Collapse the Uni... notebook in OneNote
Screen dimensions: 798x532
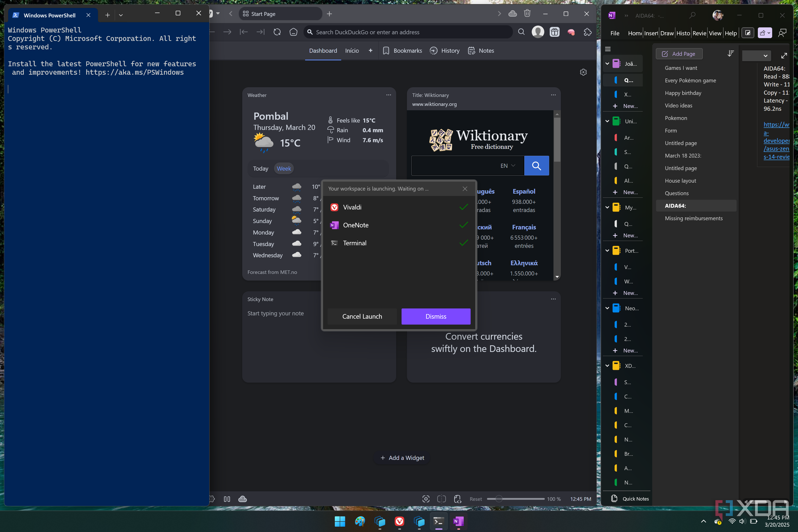[607, 121]
